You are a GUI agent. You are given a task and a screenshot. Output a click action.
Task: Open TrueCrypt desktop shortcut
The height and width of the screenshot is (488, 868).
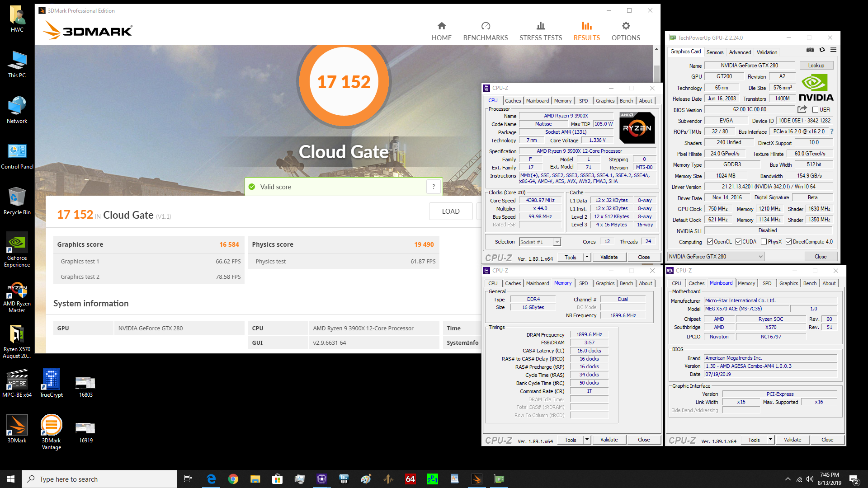point(51,383)
